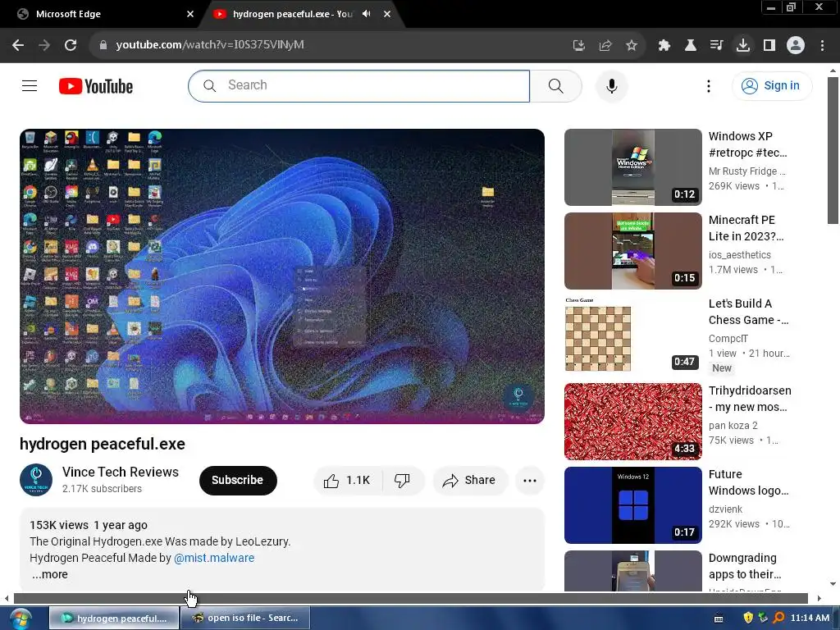The height and width of the screenshot is (630, 840).
Task: Open the Downloads icon in toolbar
Action: click(x=743, y=45)
